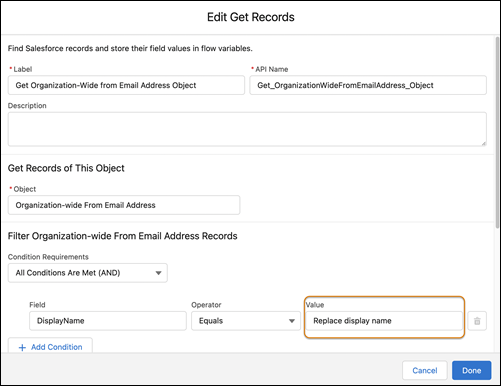Viewport: 501px width, 386px height.
Task: Open the Equals operator dropdown
Action: click(246, 321)
